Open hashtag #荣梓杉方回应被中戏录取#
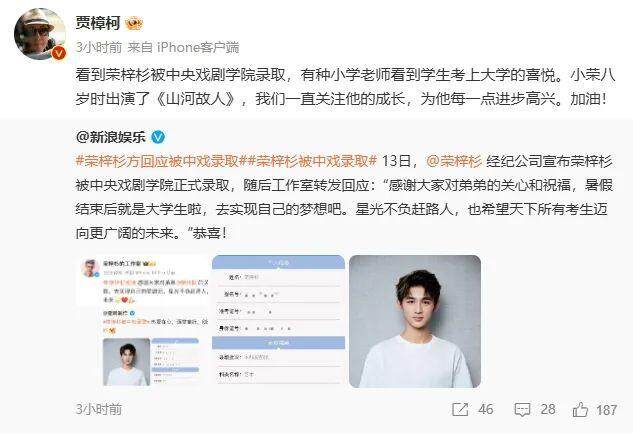633x436 pixels. (x=157, y=161)
